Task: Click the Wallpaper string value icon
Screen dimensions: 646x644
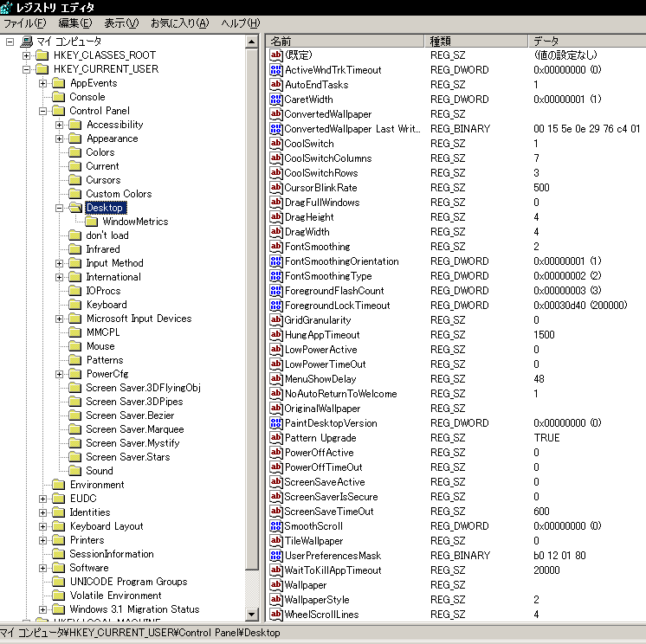Action: tap(276, 585)
